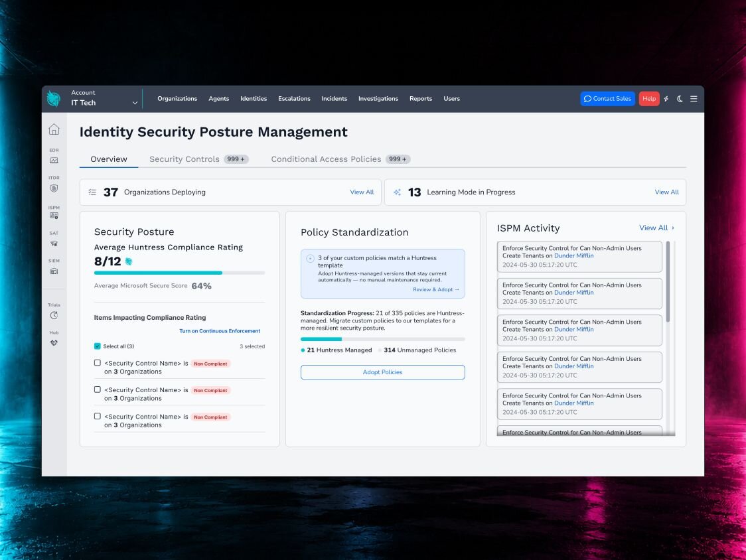The image size is (746, 560).
Task: Check the first Security Control Name checkbox
Action: [x=98, y=362]
